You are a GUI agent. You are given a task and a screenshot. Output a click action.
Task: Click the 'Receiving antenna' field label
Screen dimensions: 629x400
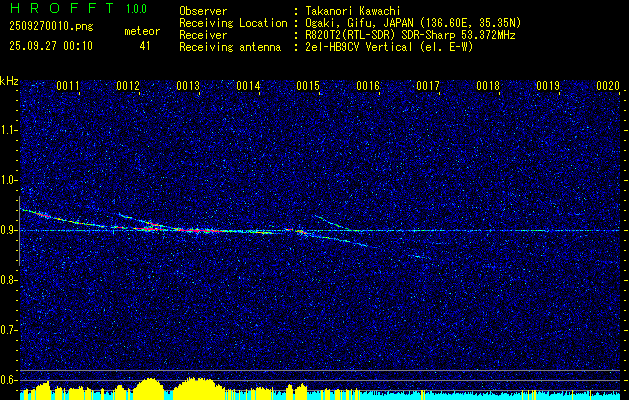click(230, 47)
